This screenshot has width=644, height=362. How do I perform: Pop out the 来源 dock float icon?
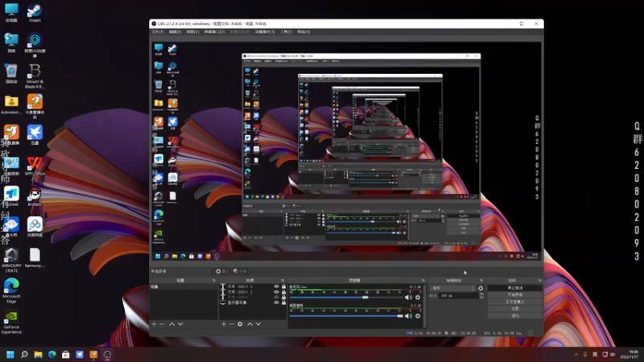283,280
